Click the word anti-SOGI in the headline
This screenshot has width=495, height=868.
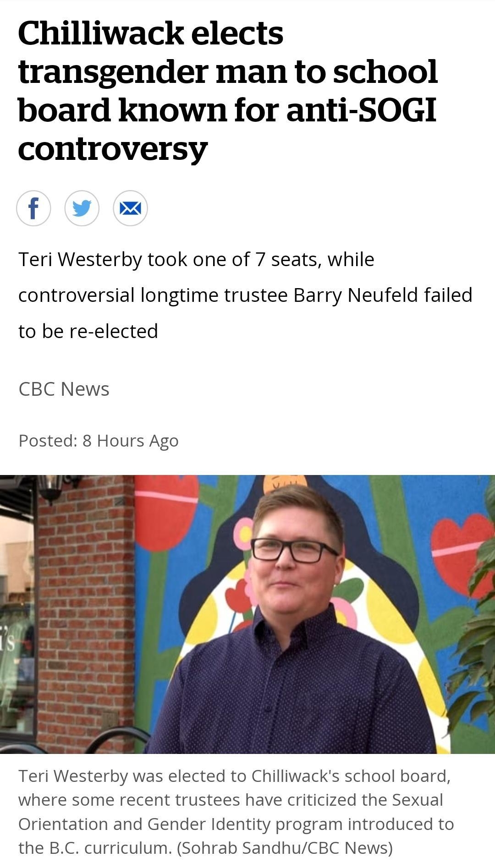pos(361,110)
